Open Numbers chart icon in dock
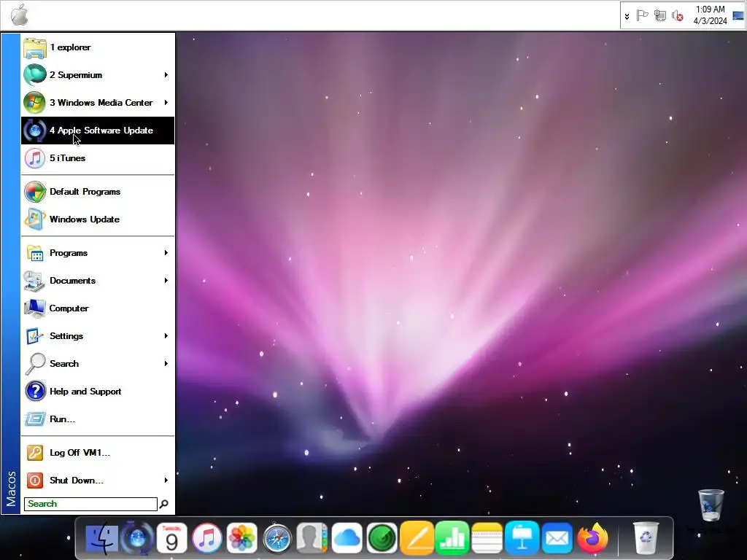747x560 pixels. tap(452, 538)
